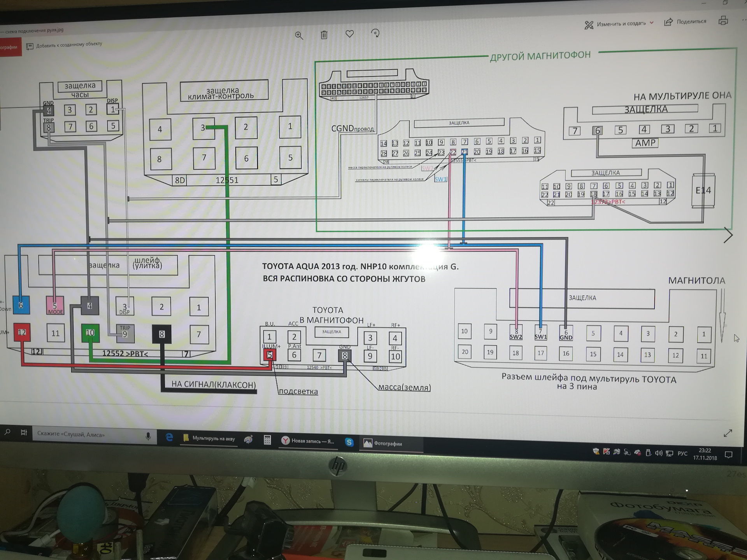The image size is (747, 560).
Task: Click the zoom magnifier icon in Photos
Action: [299, 36]
